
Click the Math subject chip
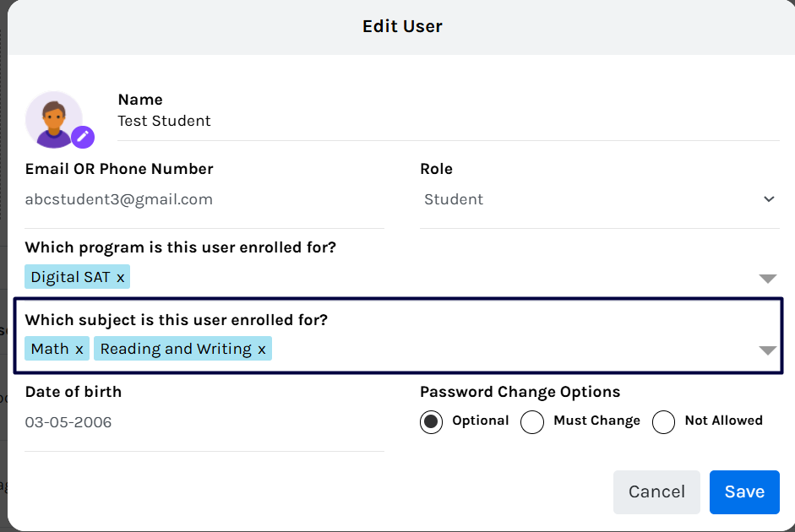point(57,349)
